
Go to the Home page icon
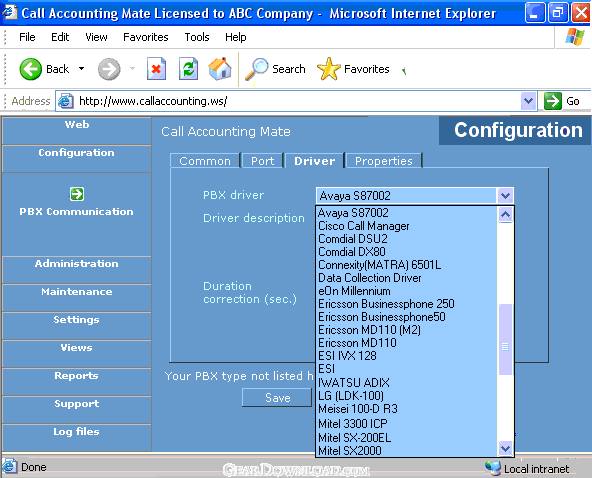pyautogui.click(x=220, y=68)
